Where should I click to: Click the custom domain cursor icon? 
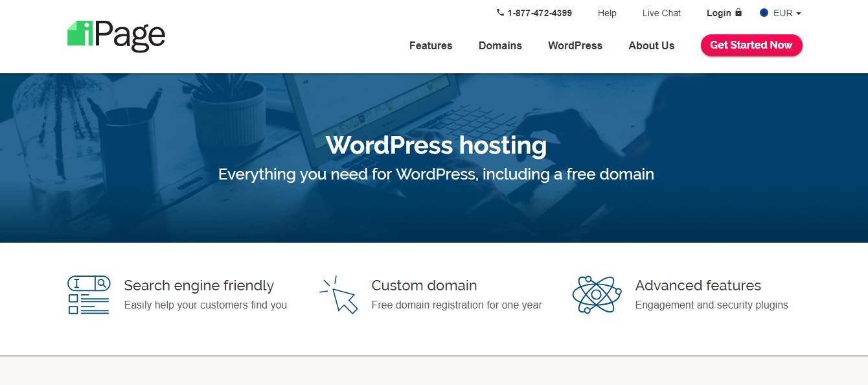(339, 295)
